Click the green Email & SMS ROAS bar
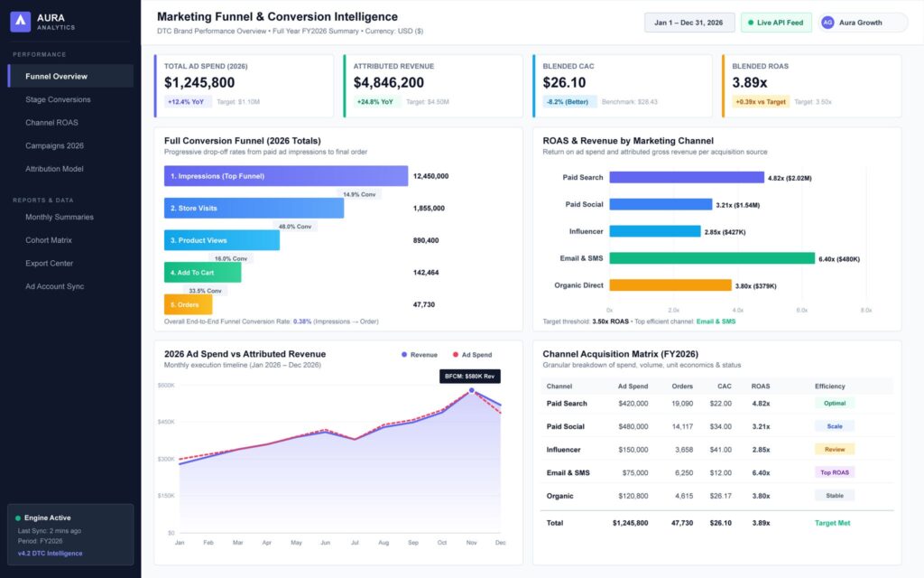Image resolution: width=924 pixels, height=578 pixels. point(712,258)
